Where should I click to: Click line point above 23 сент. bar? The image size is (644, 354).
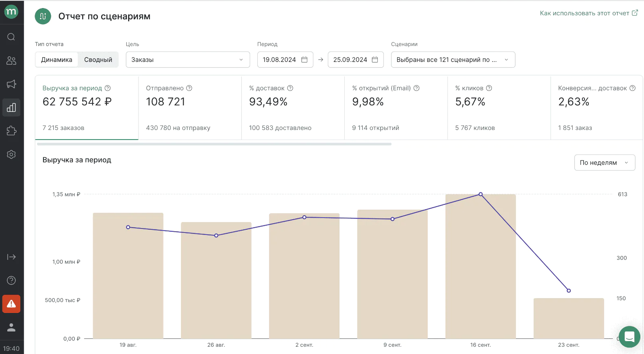click(x=569, y=290)
